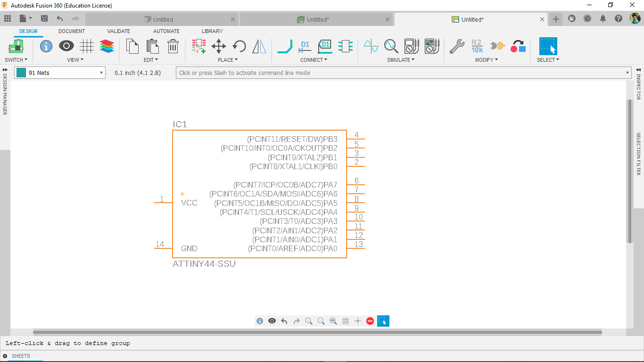Open the Info tool in toolbar
Viewport: 644px width, 362px height.
(46, 46)
